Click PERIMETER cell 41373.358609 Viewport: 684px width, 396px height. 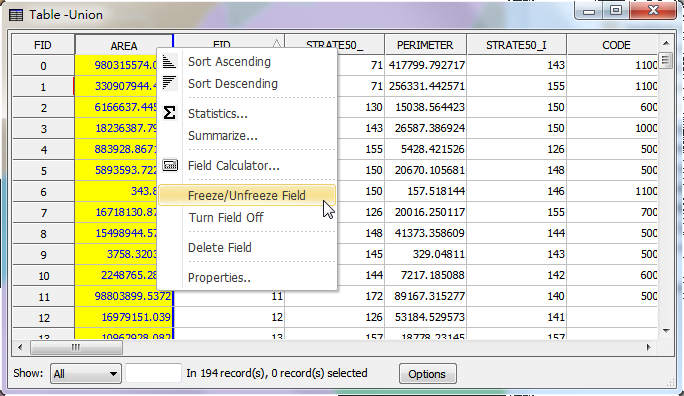pyautogui.click(x=426, y=233)
